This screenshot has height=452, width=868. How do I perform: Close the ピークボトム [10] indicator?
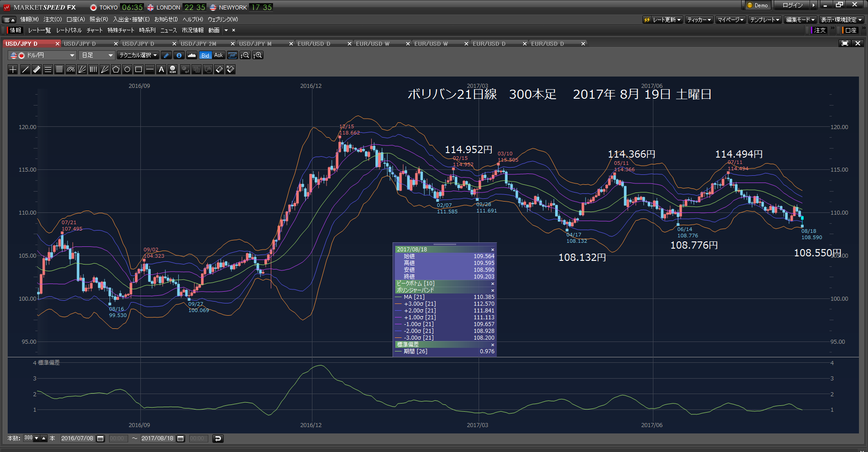(x=493, y=284)
